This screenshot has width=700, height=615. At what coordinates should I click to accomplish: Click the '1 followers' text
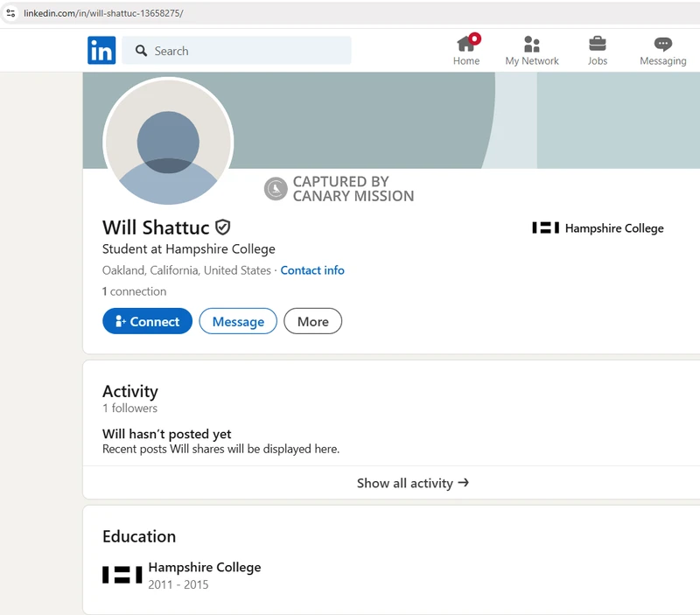tap(129, 408)
